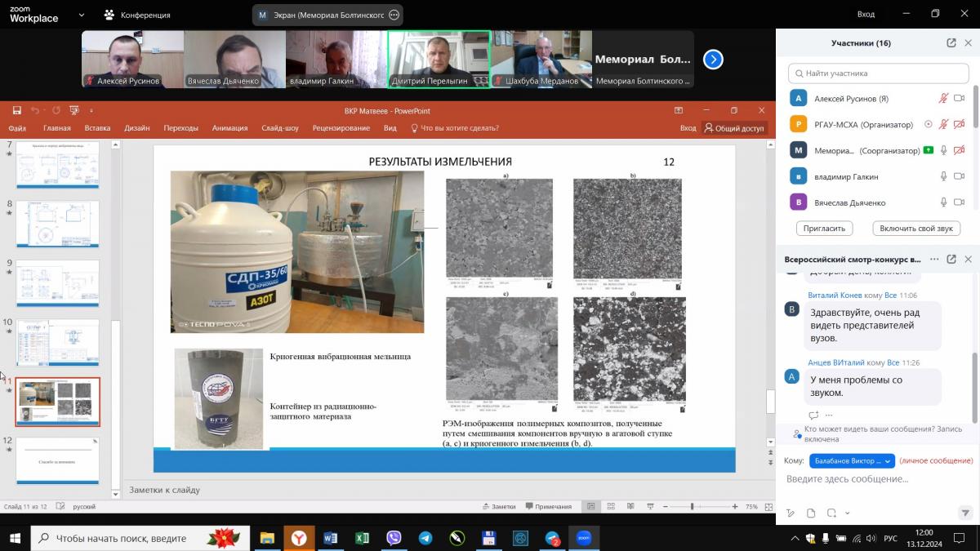The image size is (980, 551).
Task: Toggle microphone icon for Вячеслав Дьяченко
Action: 943,202
